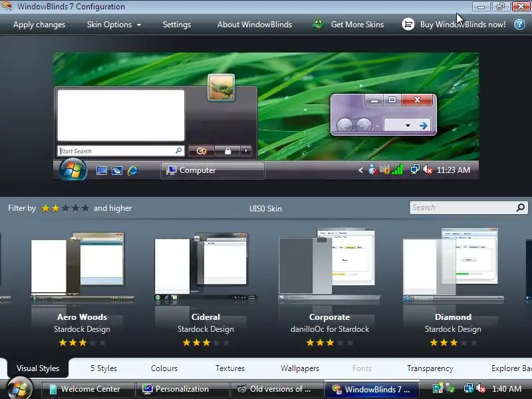Click the preview tray expand chevron

(360, 170)
